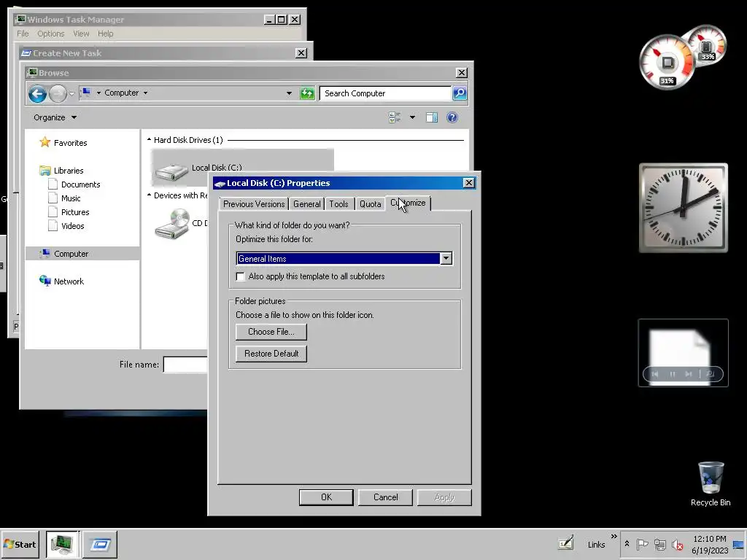Pause the media gadget playback
Viewport: 747px width, 560px height.
(672, 374)
